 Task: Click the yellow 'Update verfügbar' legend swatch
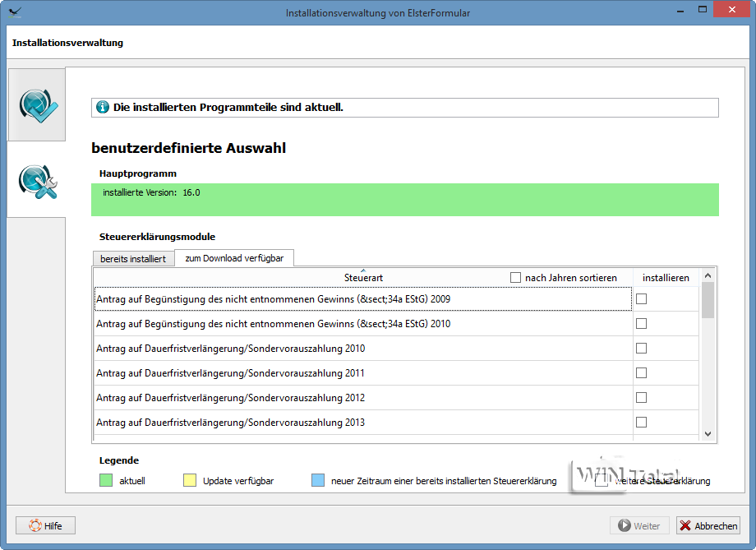(190, 480)
